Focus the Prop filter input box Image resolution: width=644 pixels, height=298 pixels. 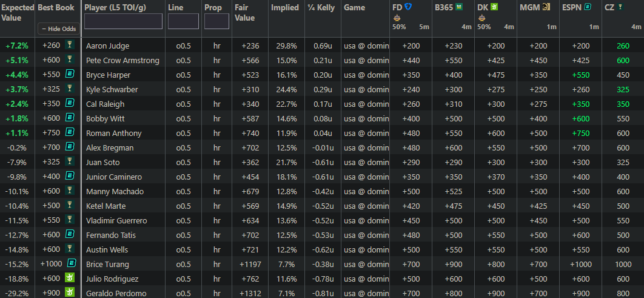click(216, 21)
